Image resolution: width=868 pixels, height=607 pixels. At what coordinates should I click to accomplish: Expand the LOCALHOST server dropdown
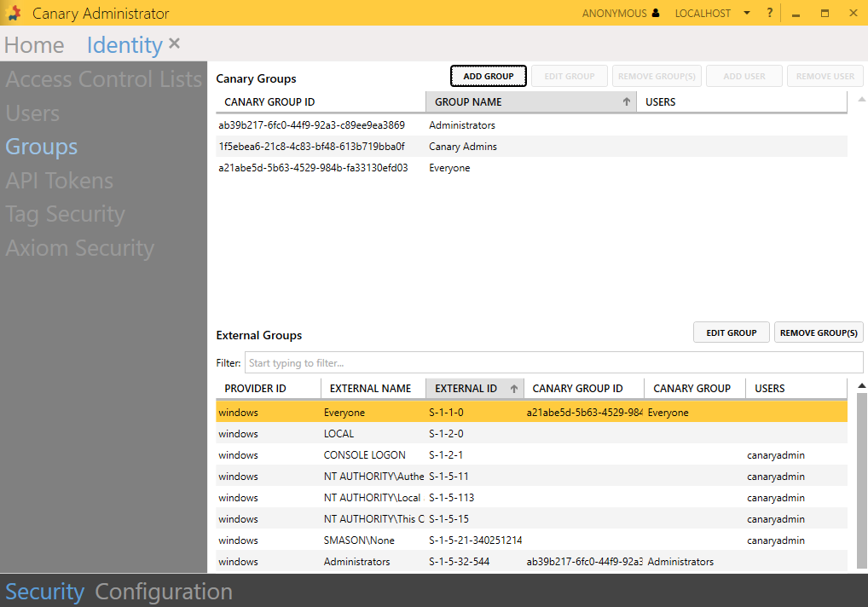746,14
